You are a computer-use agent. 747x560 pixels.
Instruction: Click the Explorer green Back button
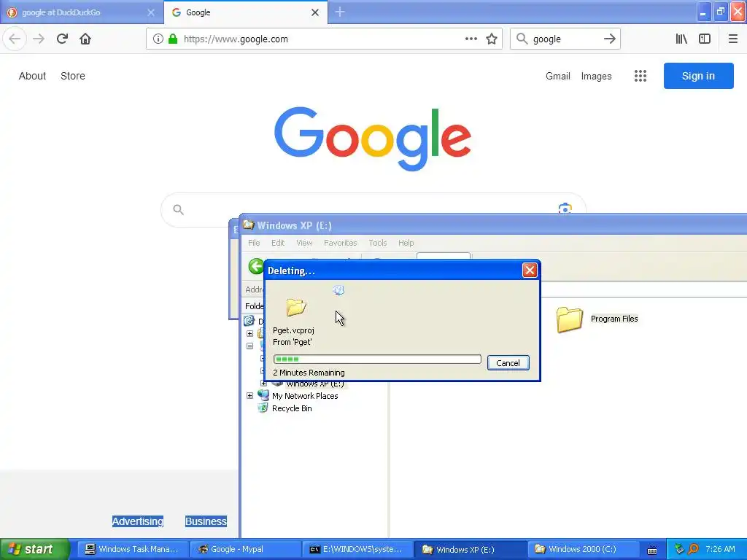tap(256, 266)
